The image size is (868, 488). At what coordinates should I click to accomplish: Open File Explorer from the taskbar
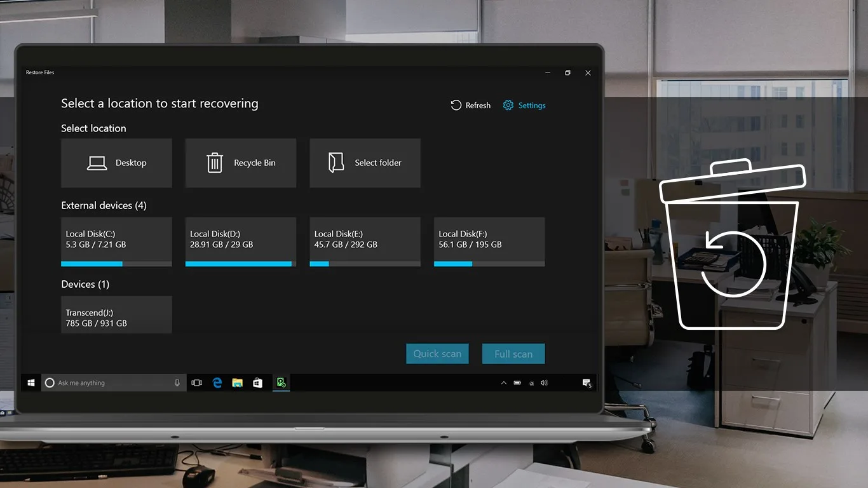tap(238, 383)
